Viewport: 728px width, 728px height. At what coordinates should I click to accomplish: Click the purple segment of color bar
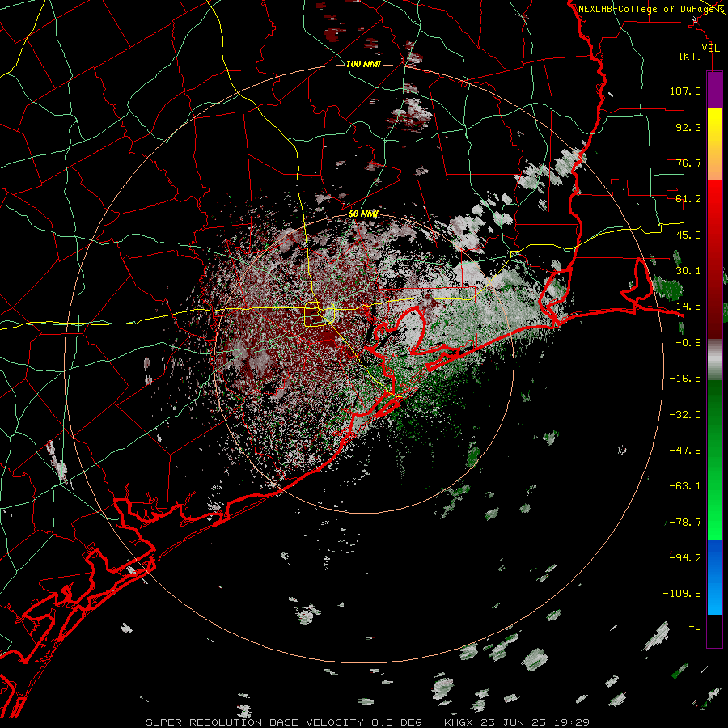[714, 91]
